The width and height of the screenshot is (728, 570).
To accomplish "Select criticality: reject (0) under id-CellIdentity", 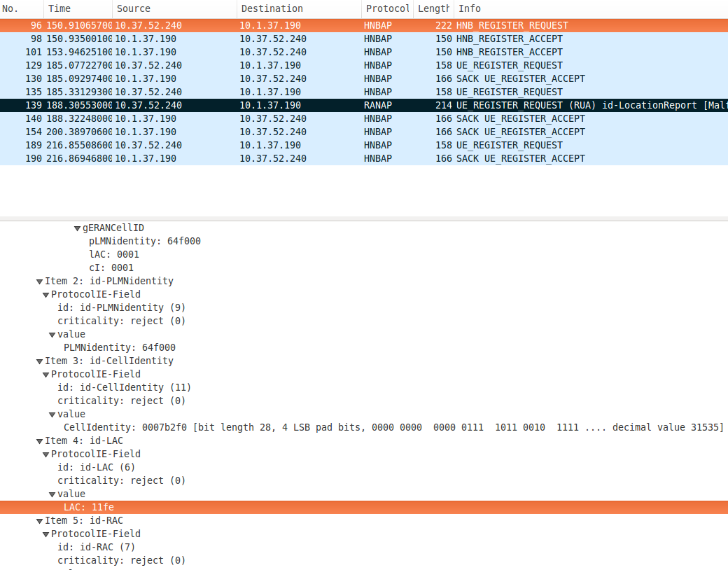I will 122,401.
